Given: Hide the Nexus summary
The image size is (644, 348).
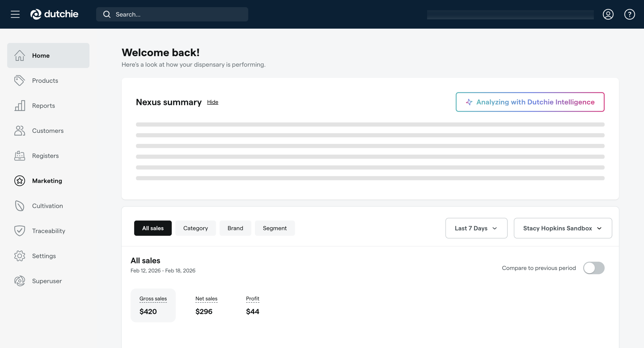Looking at the screenshot, I should click(x=213, y=102).
